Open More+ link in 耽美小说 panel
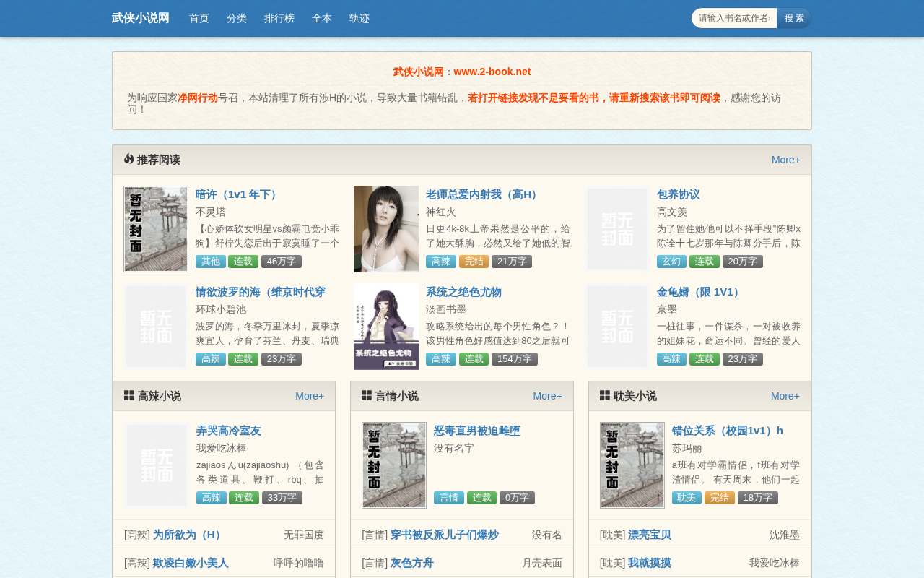 point(785,396)
